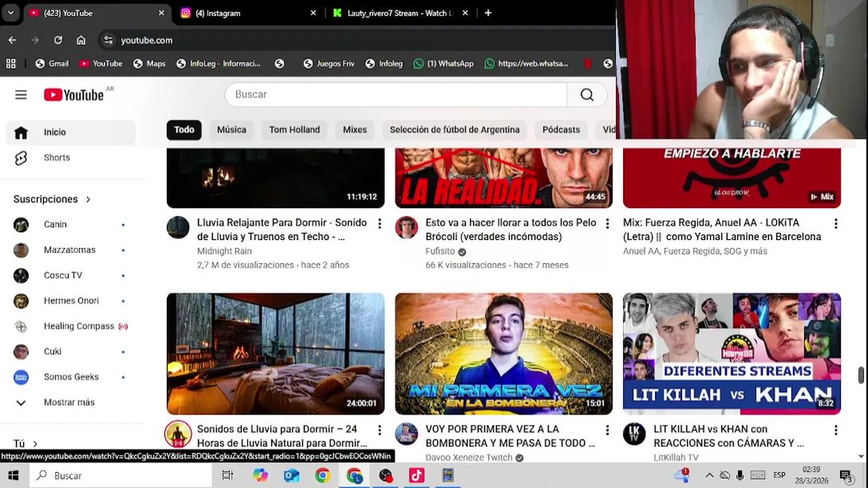Open a new browser tab
Image resolution: width=868 pixels, height=488 pixels.
click(x=488, y=13)
